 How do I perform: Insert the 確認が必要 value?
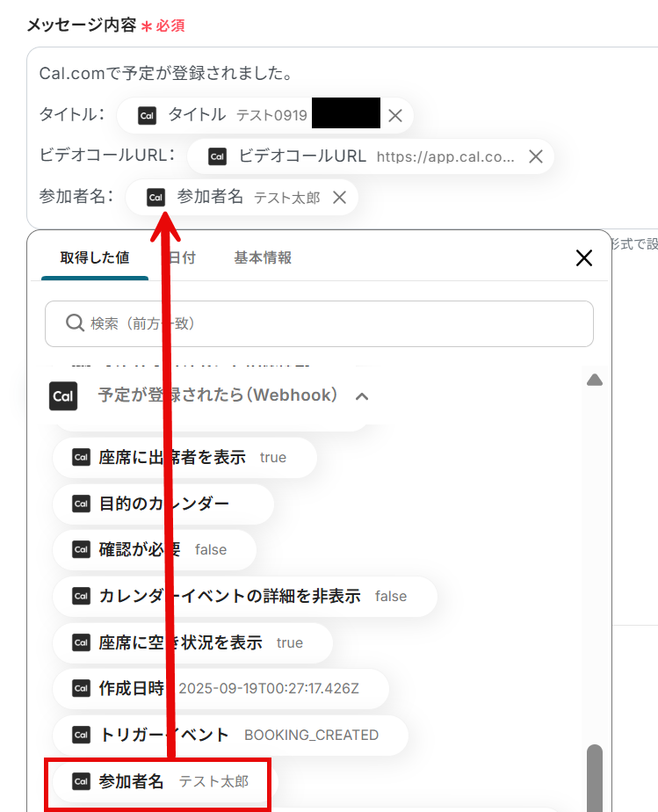tap(155, 550)
